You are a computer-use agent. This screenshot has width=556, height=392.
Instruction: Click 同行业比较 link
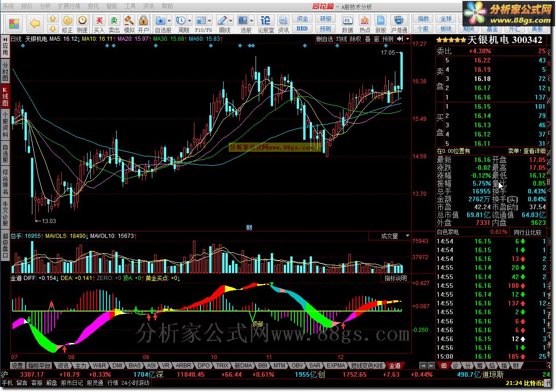click(528, 232)
